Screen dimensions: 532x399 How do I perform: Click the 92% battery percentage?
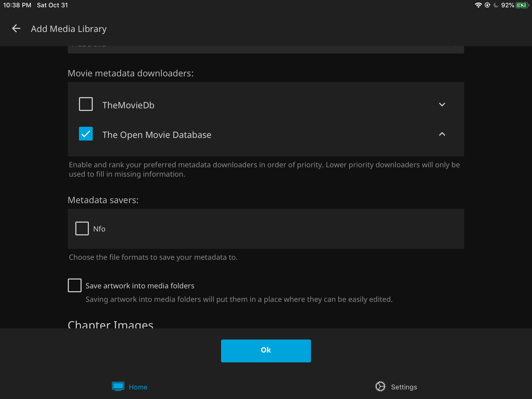(x=508, y=5)
